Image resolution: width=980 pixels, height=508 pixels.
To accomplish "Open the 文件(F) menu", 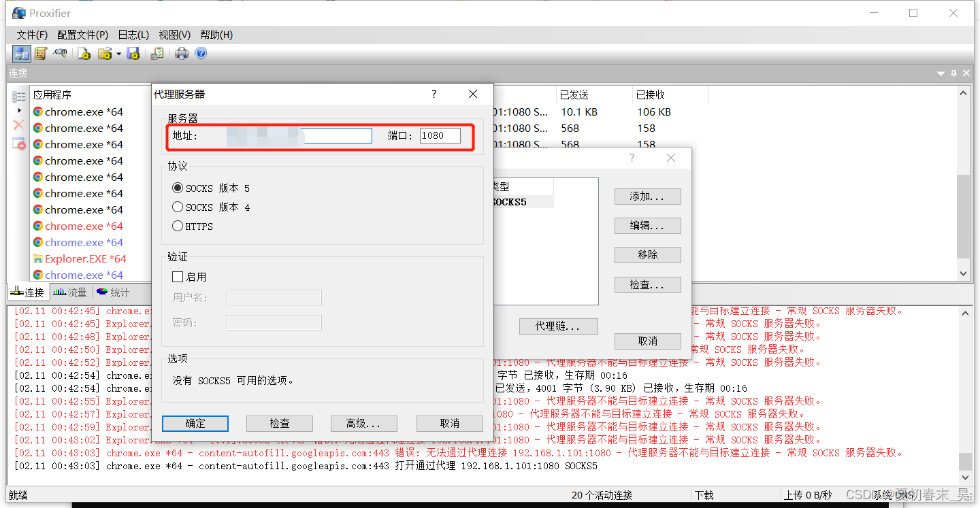I will click(x=32, y=35).
